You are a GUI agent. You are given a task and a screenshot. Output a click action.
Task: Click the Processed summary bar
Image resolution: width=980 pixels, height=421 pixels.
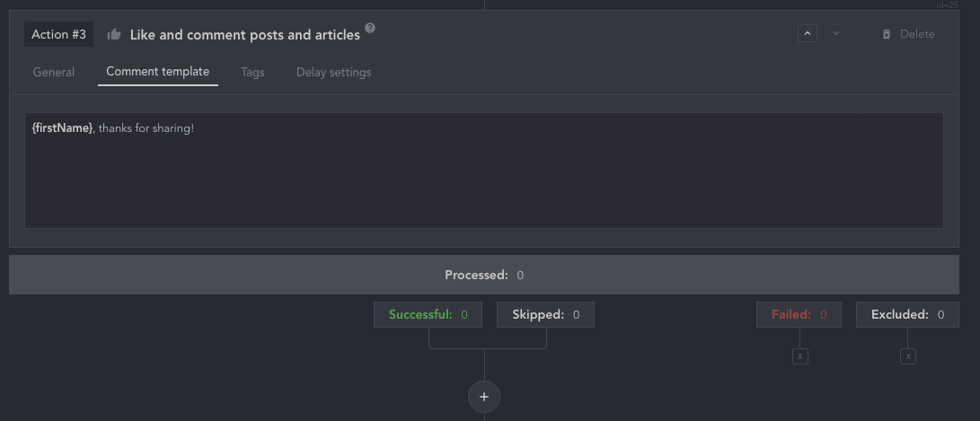tap(484, 275)
